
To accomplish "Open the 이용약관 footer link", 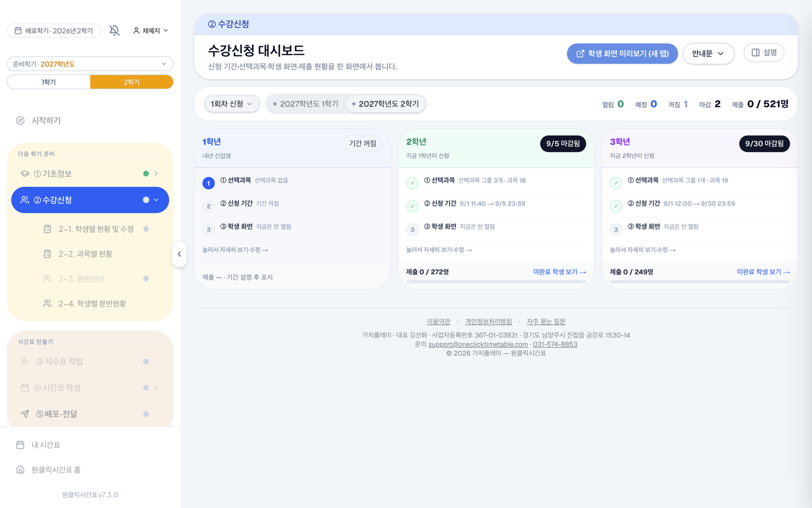I will [x=439, y=322].
